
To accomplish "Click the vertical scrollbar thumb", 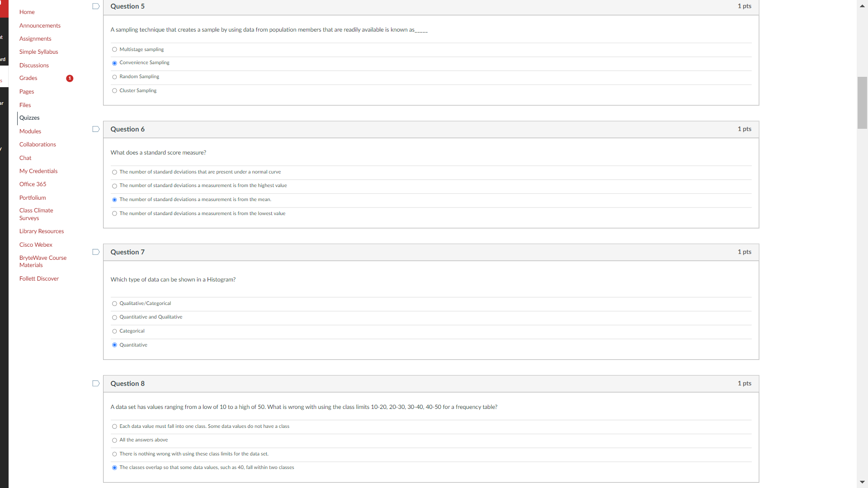I will tap(862, 103).
